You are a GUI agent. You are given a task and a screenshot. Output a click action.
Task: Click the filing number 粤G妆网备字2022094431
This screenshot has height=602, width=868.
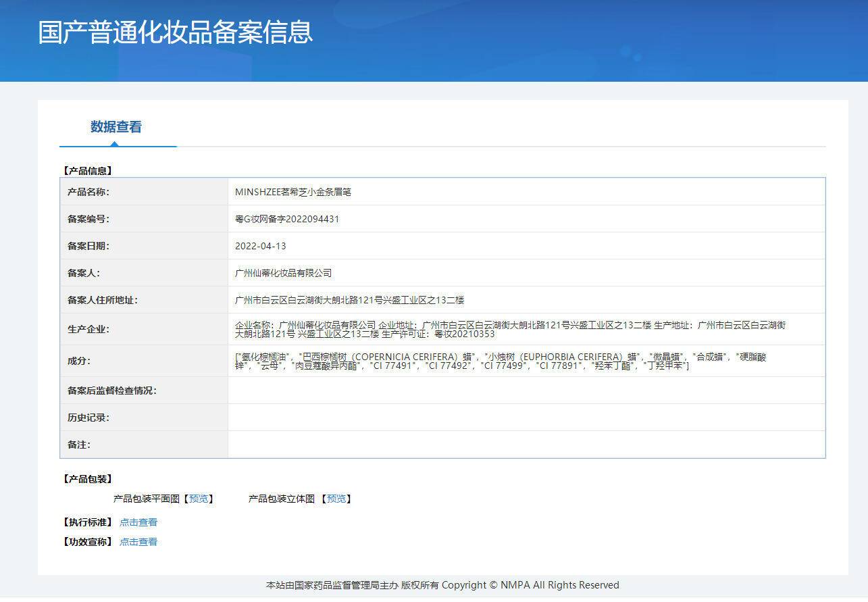(287, 219)
